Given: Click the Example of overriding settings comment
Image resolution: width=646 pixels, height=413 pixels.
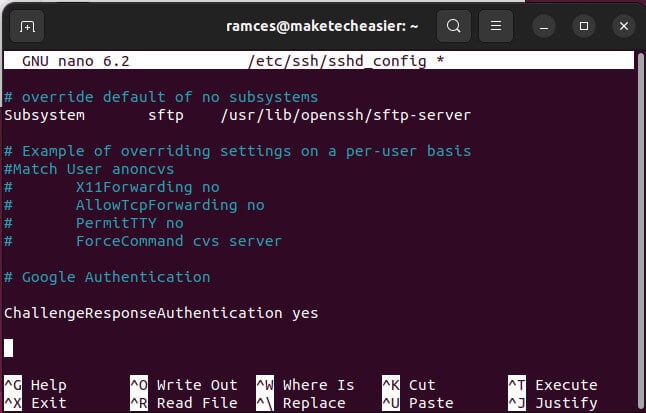Looking at the screenshot, I should pos(237,151).
